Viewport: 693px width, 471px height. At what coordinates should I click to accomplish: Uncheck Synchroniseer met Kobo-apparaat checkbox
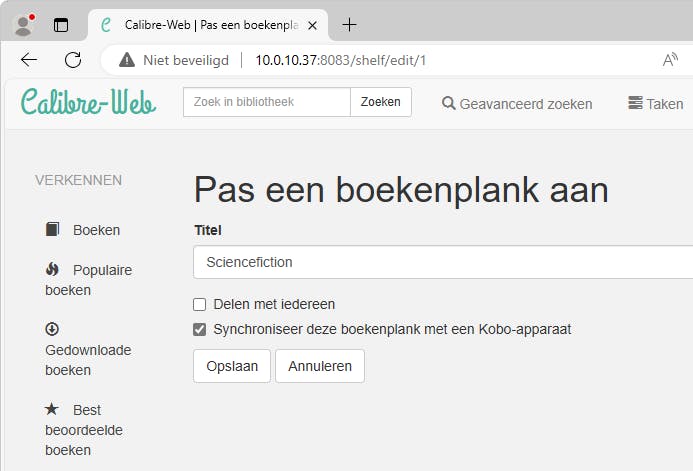point(200,329)
